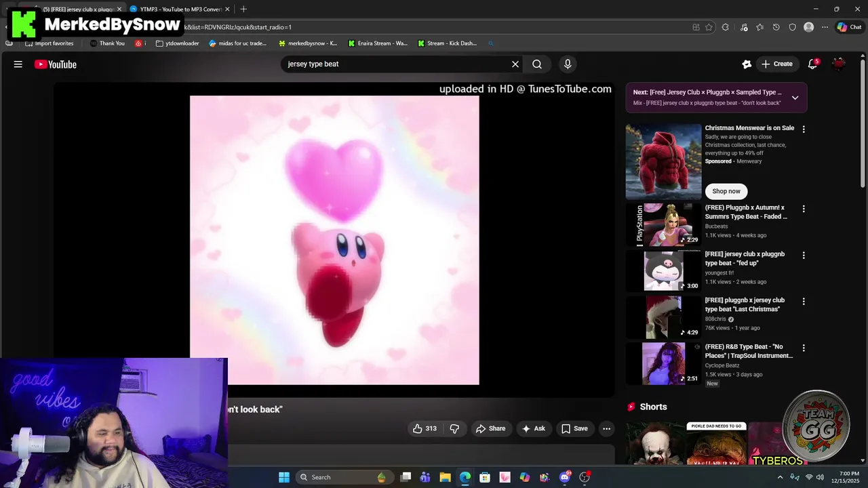Open Thank You bookmark
The image size is (868, 488).
pos(108,43)
